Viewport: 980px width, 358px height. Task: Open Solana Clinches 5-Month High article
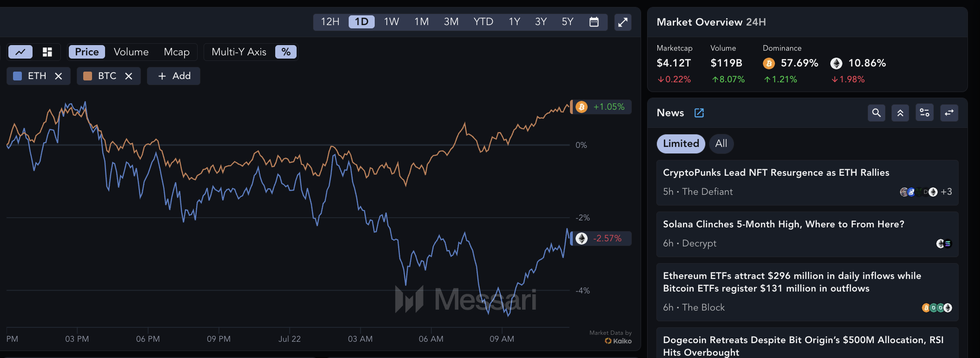point(808,234)
